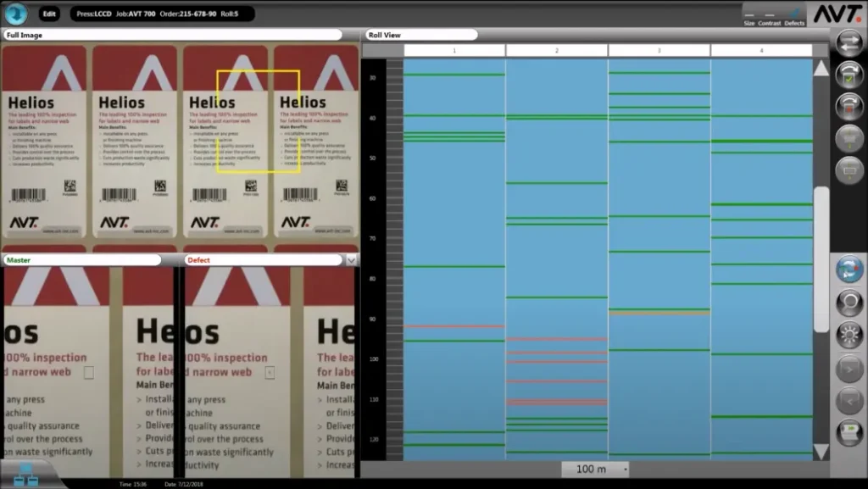Click the Defect comparison image
Screen dimensions: 868x489
[x=270, y=372]
